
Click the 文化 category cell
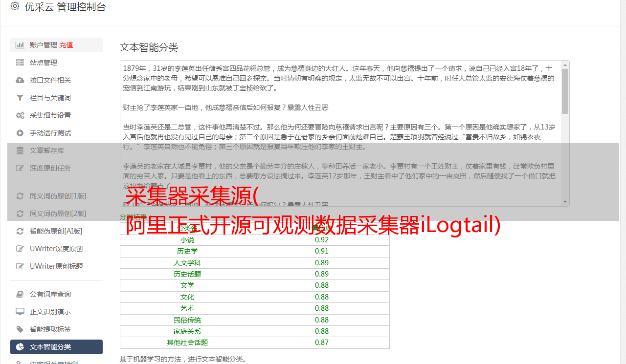point(187,297)
